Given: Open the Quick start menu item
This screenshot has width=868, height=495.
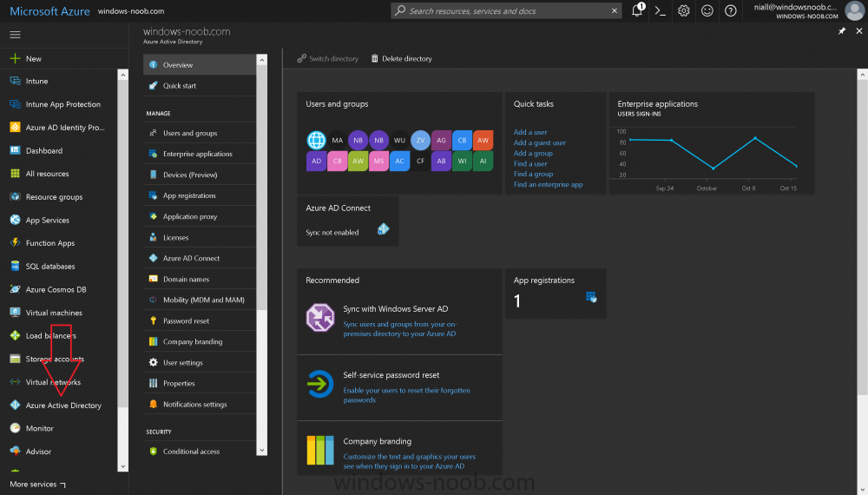Looking at the screenshot, I should (x=200, y=86).
